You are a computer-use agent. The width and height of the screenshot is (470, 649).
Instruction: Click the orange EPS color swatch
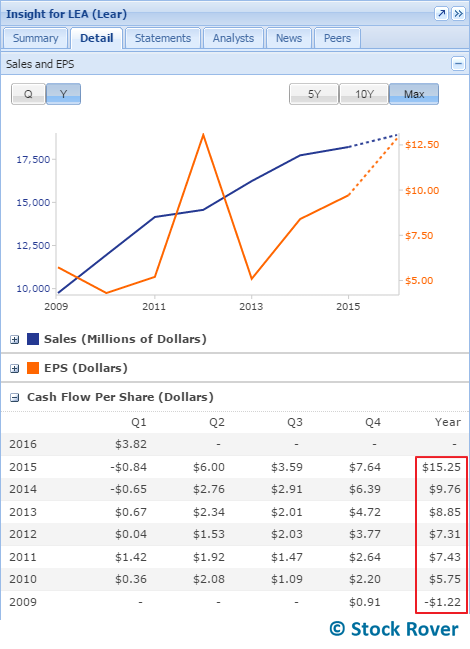point(33,368)
